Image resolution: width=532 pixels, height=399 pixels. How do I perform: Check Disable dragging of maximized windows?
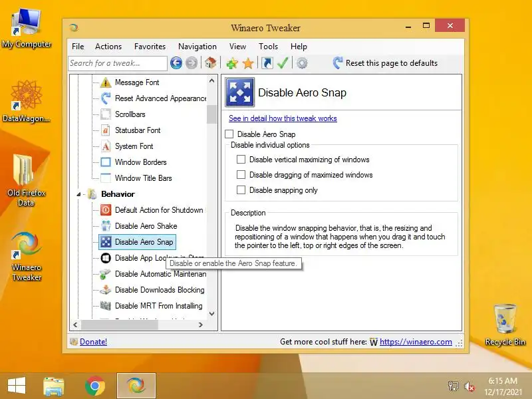(241, 174)
